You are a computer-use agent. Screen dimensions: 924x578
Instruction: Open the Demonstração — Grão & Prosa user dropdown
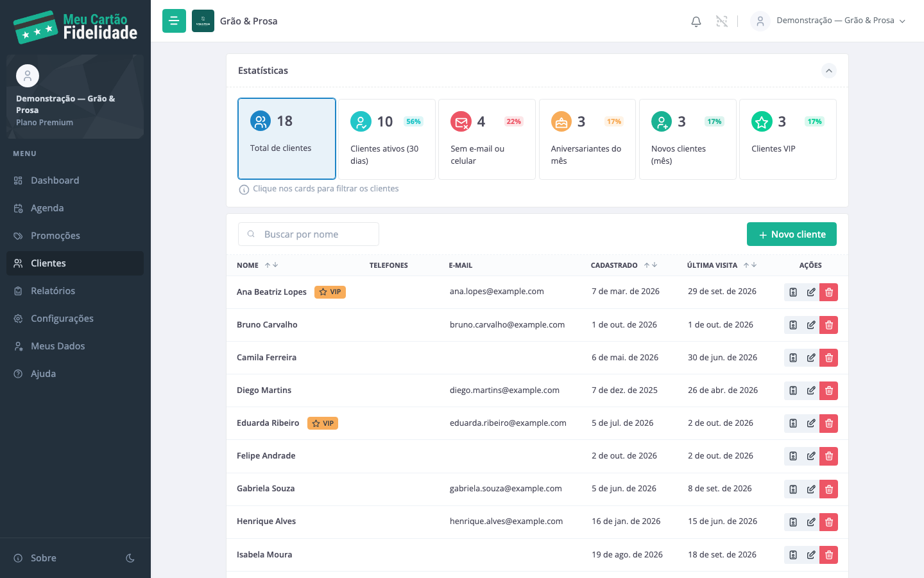point(829,21)
